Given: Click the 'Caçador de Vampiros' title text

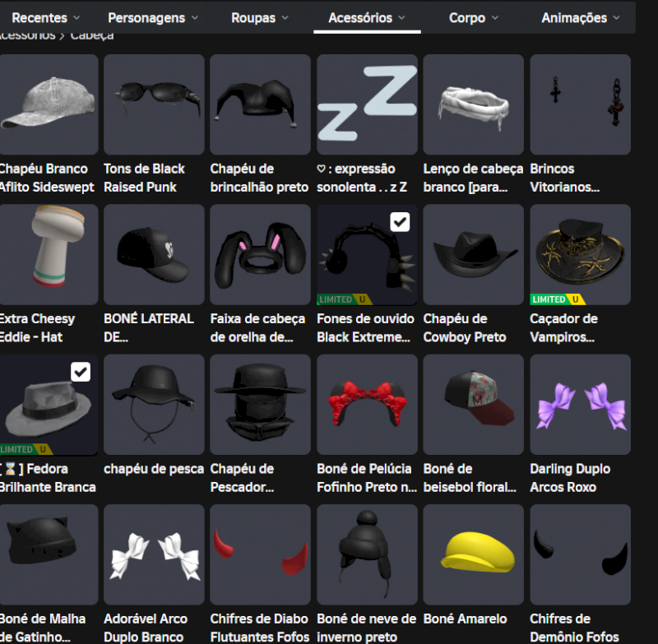Looking at the screenshot, I should [563, 327].
